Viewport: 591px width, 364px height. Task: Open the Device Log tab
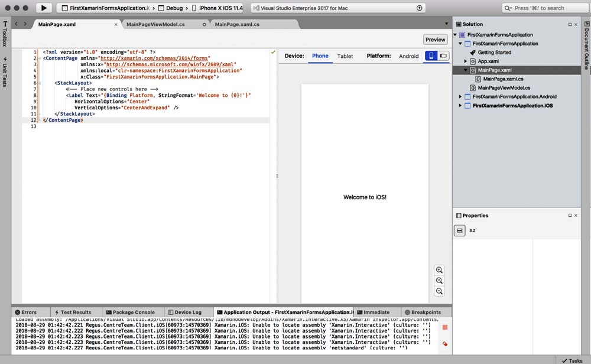(x=185, y=312)
